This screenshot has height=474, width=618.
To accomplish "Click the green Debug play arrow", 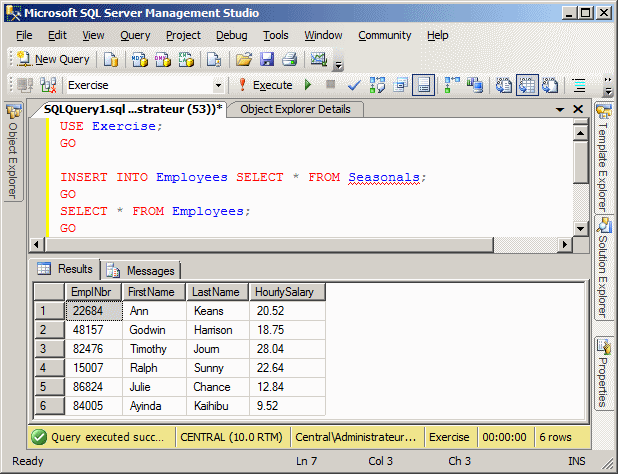I will (x=308, y=85).
